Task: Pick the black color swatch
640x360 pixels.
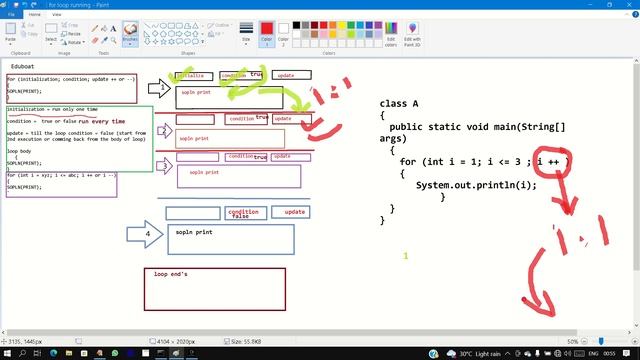Action: (297, 25)
